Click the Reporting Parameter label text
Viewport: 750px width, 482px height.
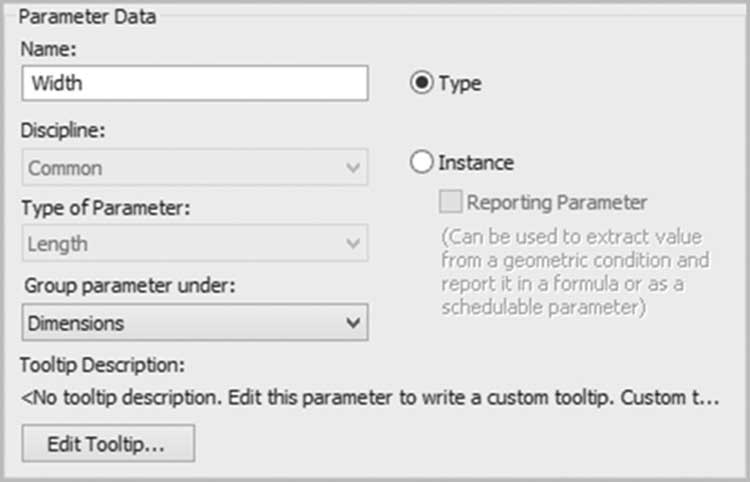click(x=557, y=202)
